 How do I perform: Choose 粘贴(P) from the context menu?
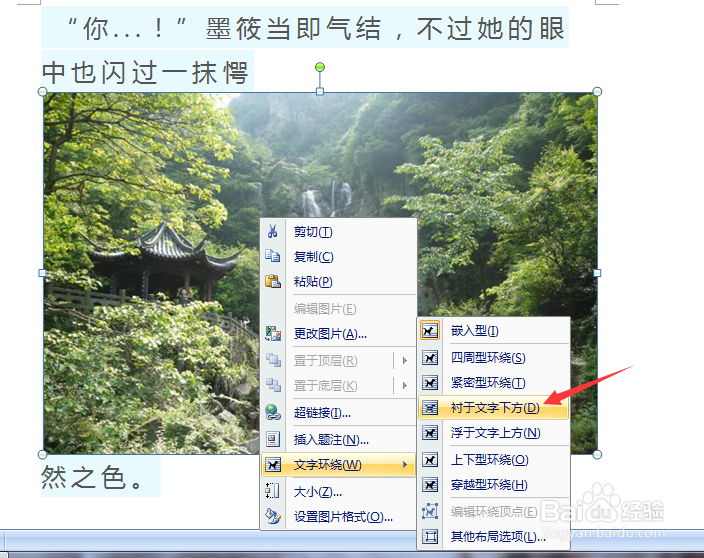pos(339,282)
